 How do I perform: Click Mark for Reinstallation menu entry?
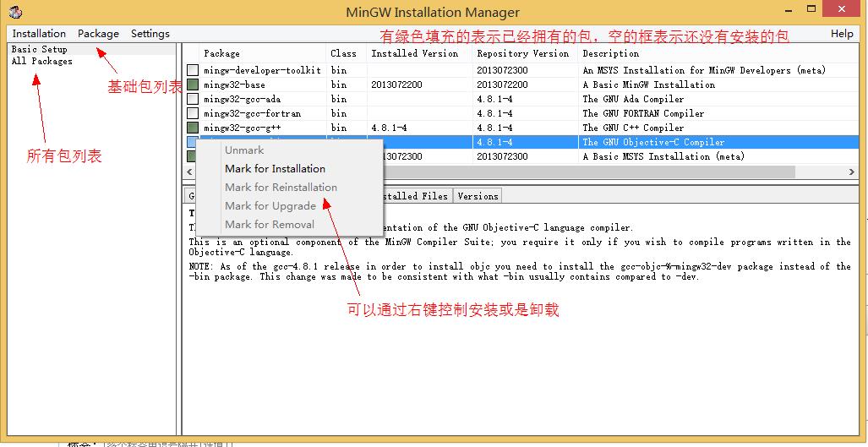281,187
